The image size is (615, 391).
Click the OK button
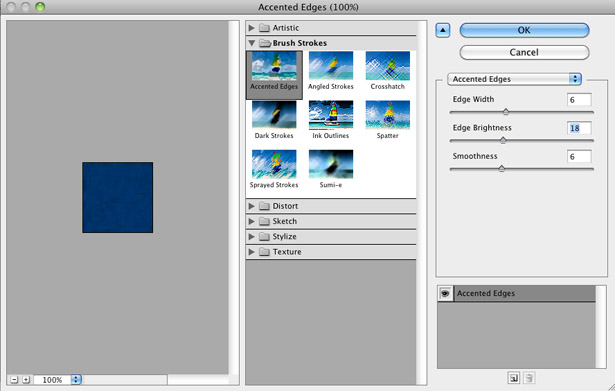click(524, 30)
